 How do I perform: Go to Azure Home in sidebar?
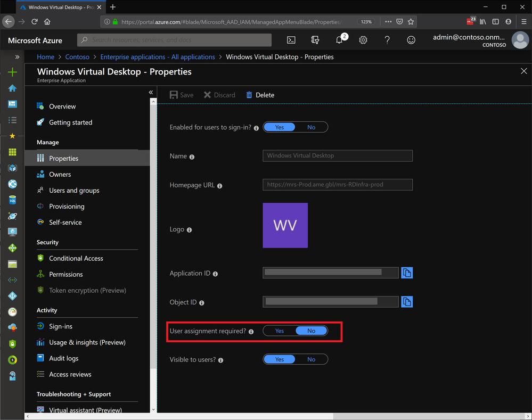[x=13, y=88]
